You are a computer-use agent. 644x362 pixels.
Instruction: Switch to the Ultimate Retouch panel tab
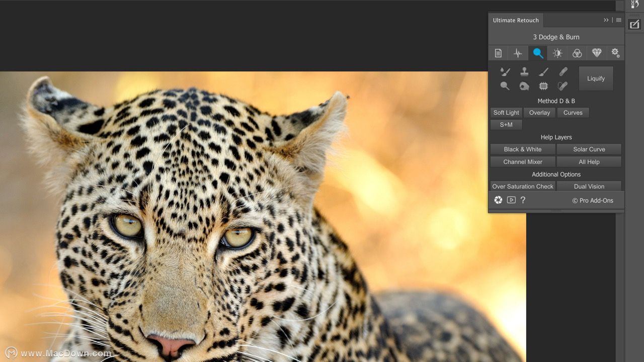tap(516, 20)
